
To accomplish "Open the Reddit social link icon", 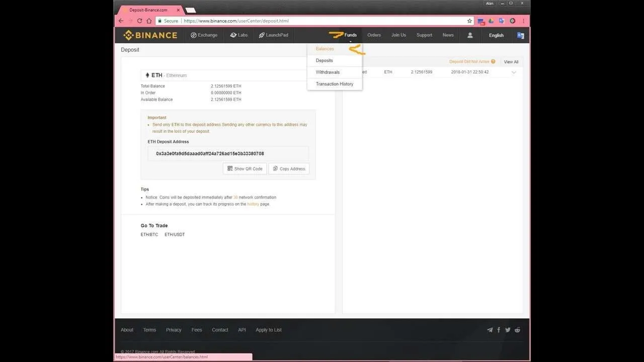I will coord(517,330).
